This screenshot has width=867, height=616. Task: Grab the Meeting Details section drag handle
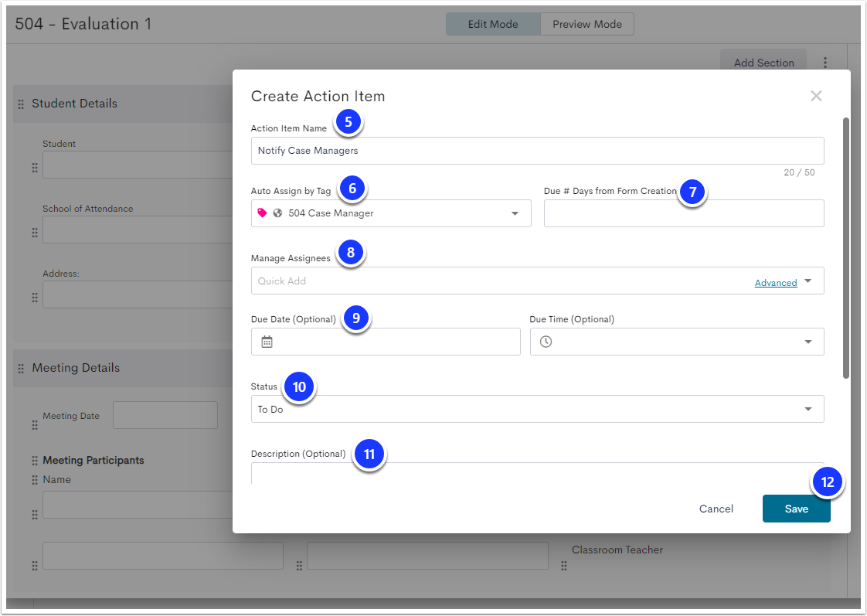click(21, 368)
